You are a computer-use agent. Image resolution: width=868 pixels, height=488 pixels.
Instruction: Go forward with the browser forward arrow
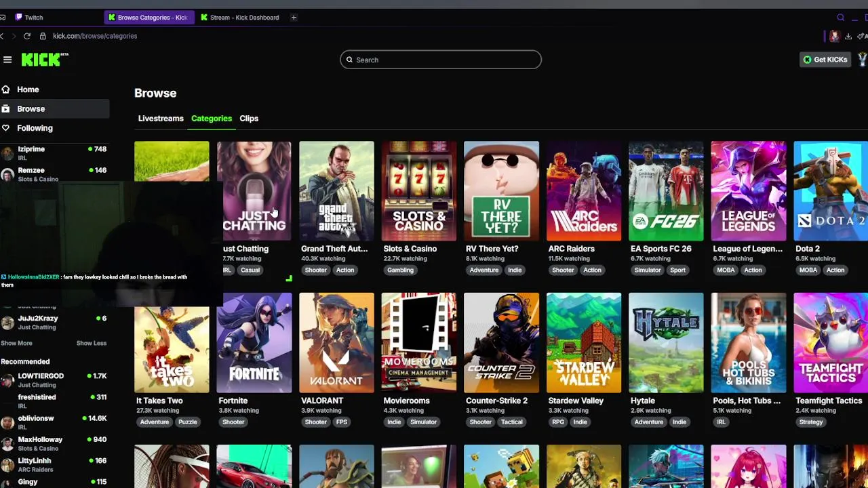(13, 36)
